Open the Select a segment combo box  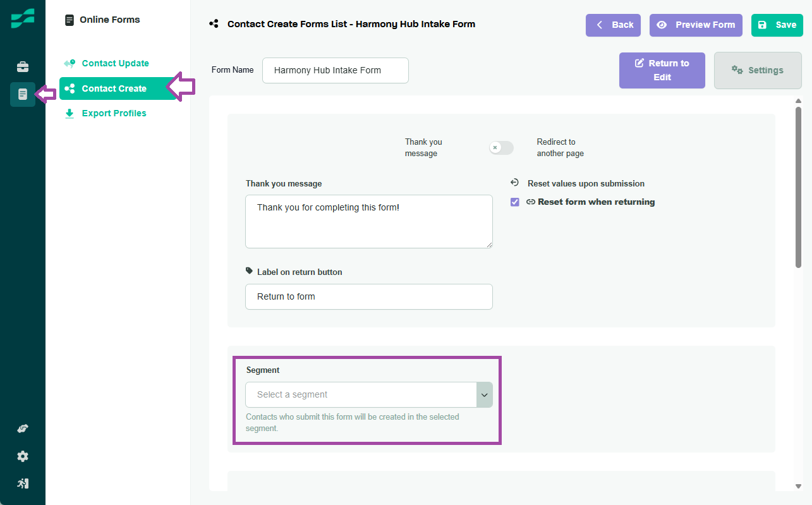(369, 394)
